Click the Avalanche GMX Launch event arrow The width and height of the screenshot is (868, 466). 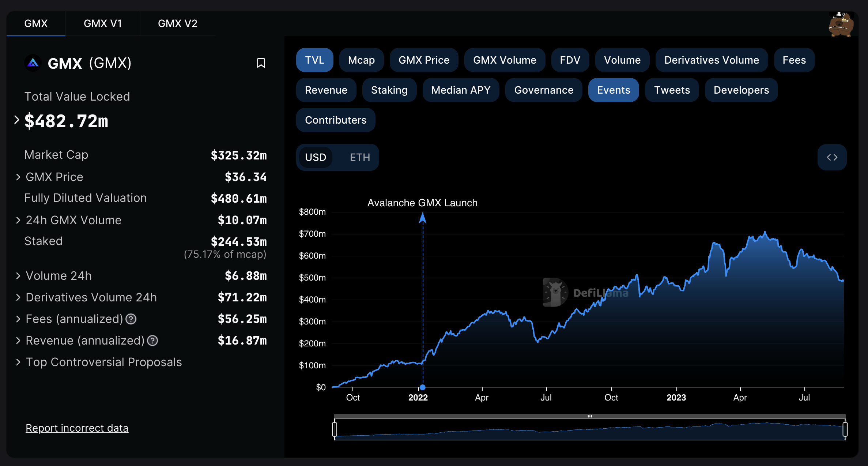[423, 218]
